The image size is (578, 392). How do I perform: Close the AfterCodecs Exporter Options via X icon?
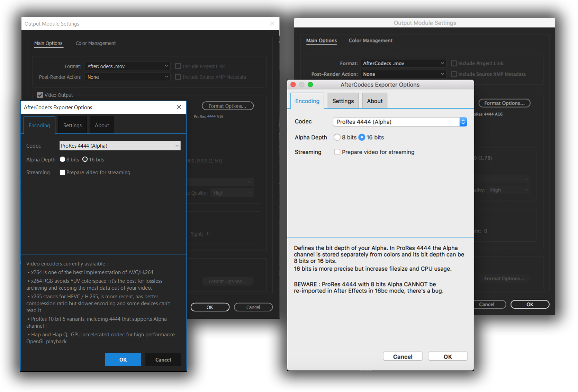pyautogui.click(x=179, y=107)
